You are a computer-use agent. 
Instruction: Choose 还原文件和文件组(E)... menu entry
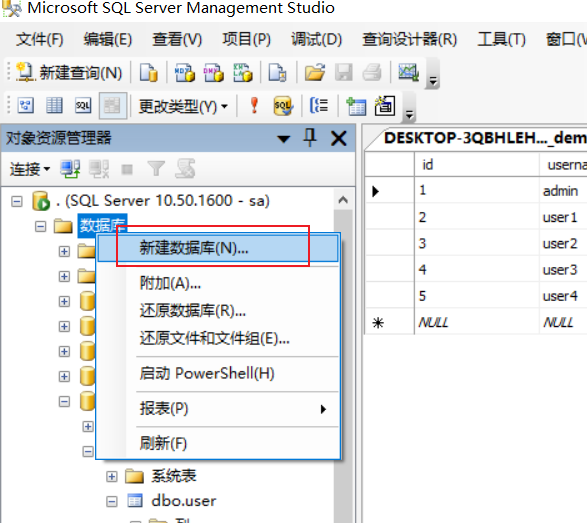pyautogui.click(x=218, y=338)
